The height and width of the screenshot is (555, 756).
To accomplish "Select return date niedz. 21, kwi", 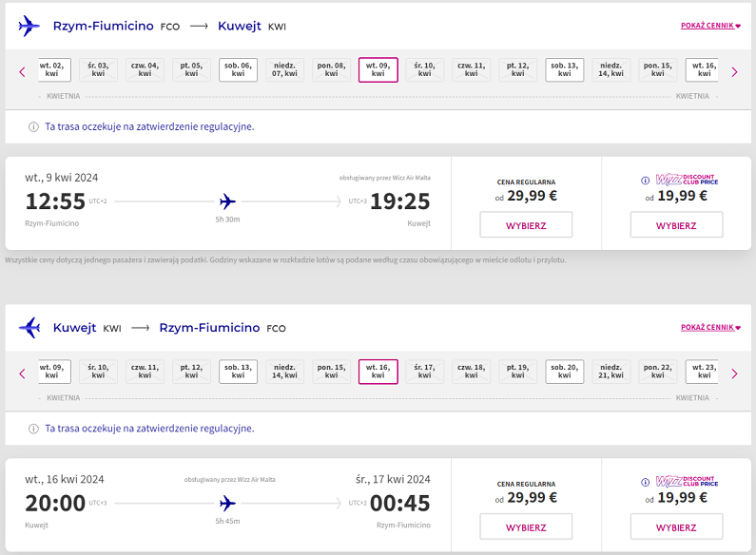I will tap(611, 372).
